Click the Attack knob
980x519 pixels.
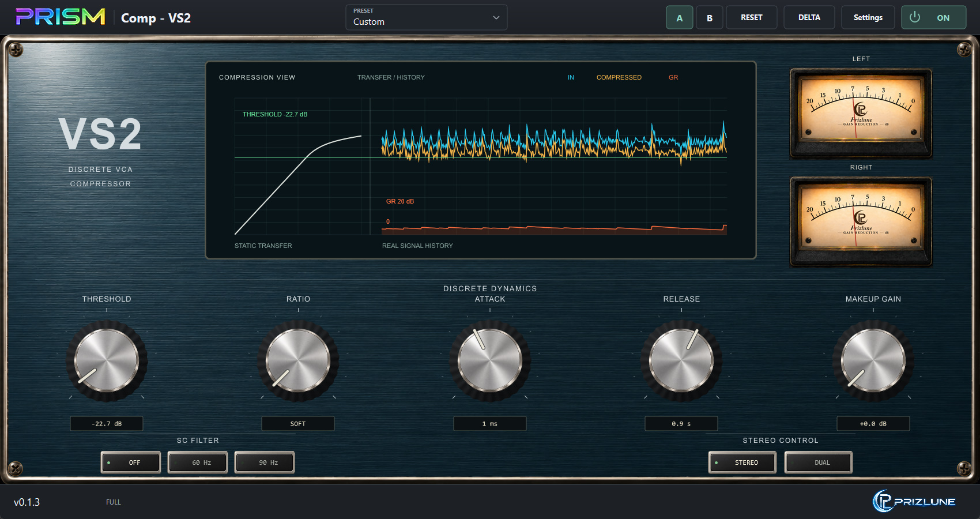(490, 361)
